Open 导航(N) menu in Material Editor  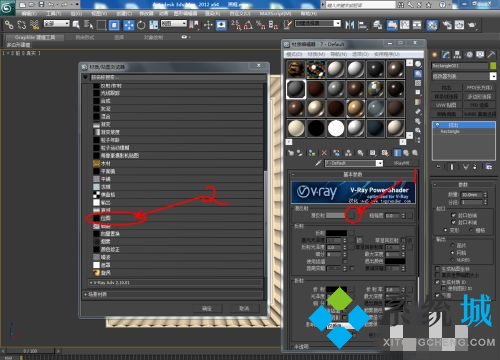point(340,54)
